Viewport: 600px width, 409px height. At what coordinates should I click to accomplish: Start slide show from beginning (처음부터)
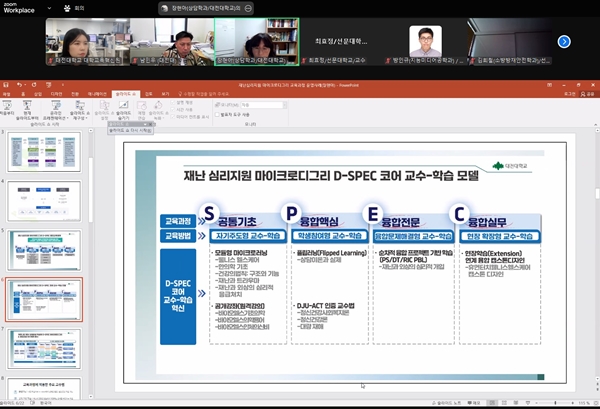pyautogui.click(x=7, y=108)
